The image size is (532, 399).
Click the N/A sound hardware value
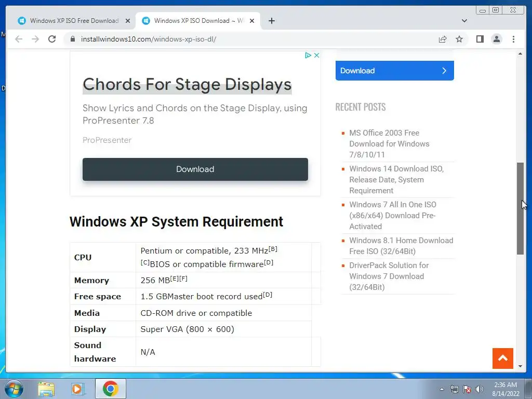click(148, 352)
